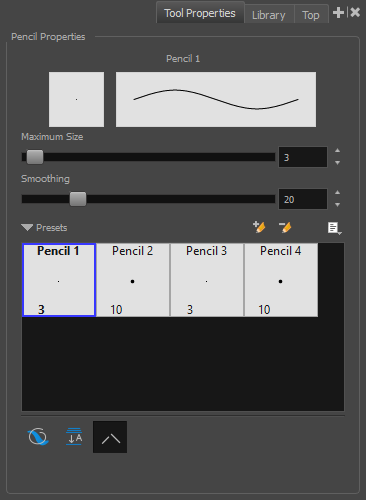Collapse the Presets section triangle
This screenshot has width=366, height=500.
pyautogui.click(x=27, y=228)
